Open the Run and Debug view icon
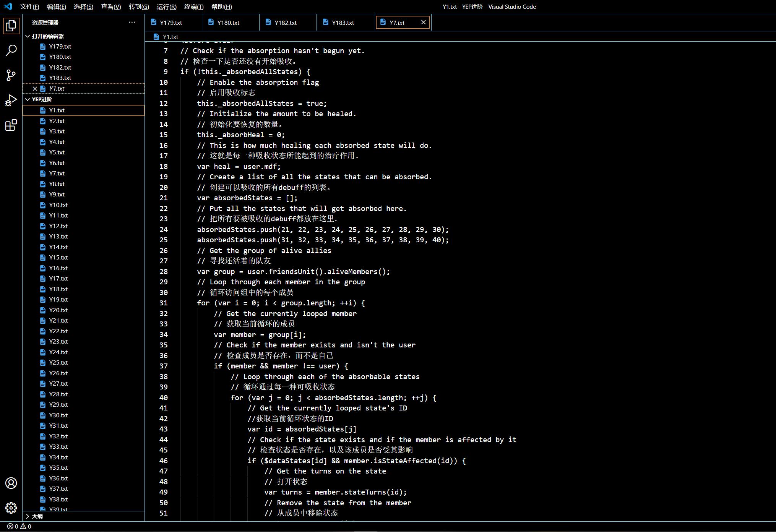Image resolution: width=776 pixels, height=532 pixels. 11,100
